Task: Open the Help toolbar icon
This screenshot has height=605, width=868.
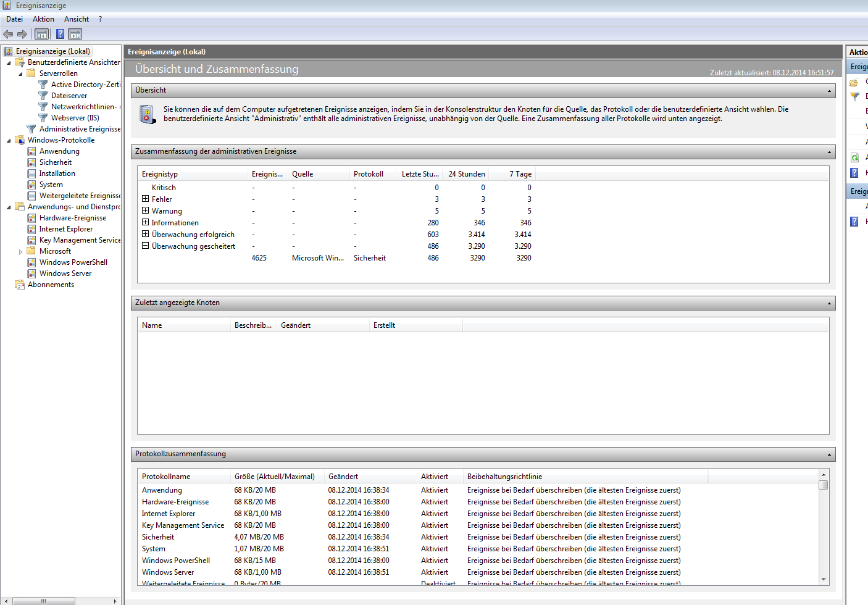Action: click(60, 34)
